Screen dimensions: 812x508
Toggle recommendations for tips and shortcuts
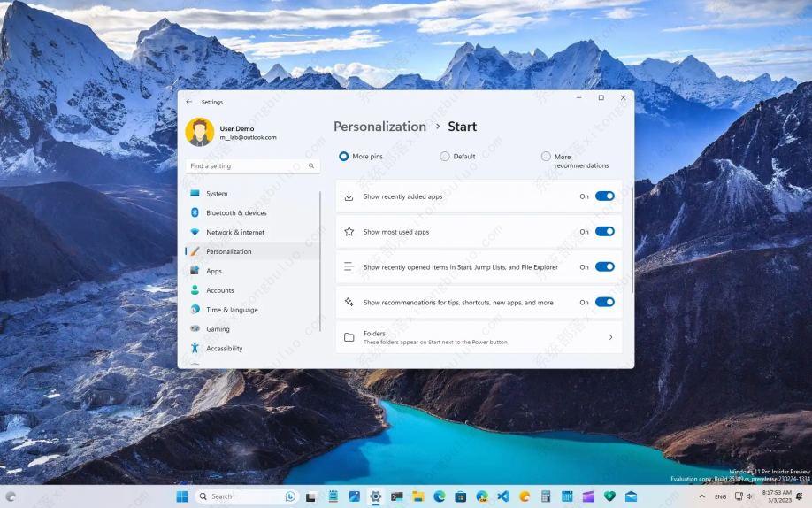604,302
